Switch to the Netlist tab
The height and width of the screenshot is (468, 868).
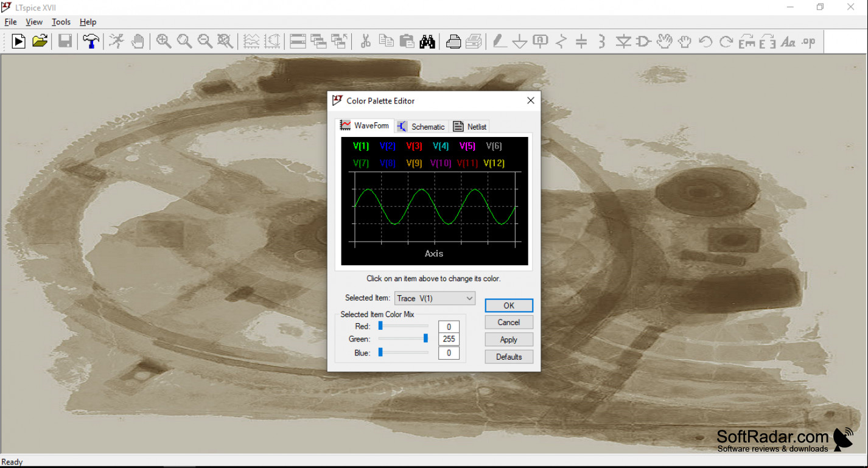(470, 127)
